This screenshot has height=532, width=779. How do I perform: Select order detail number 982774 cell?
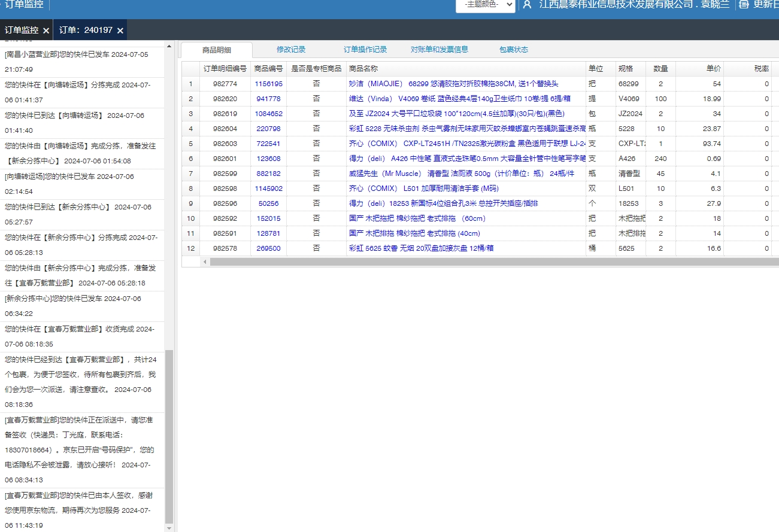tap(225, 84)
